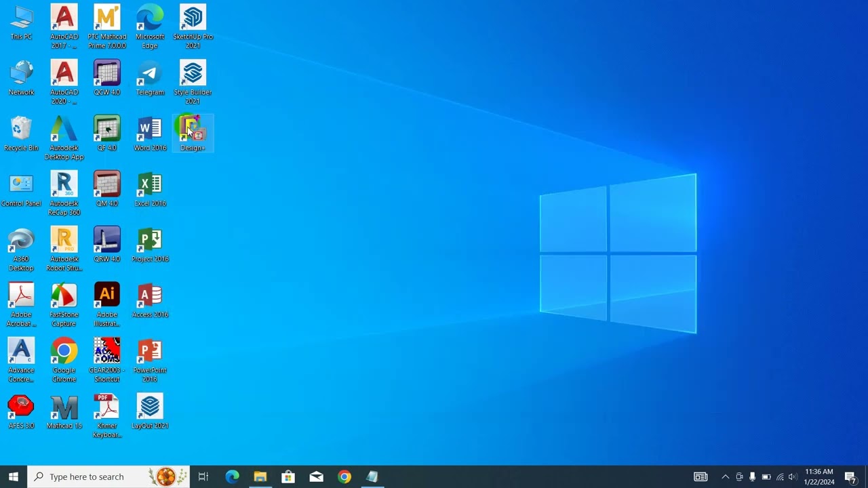Open File Explorer from the taskbar
Viewport: 868px width, 488px height.
point(260,477)
